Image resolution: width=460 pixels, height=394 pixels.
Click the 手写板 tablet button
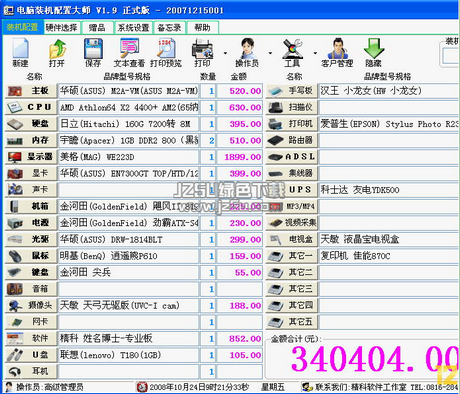coord(292,91)
